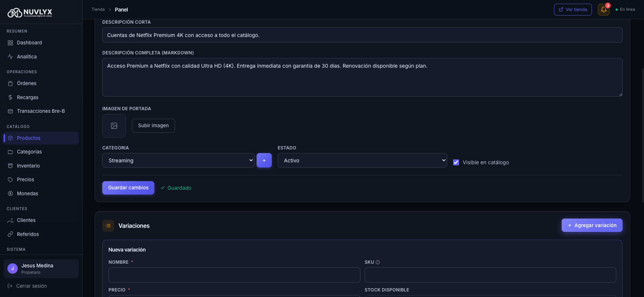
Task: Open Referidos page
Action: pyautogui.click(x=41, y=234)
